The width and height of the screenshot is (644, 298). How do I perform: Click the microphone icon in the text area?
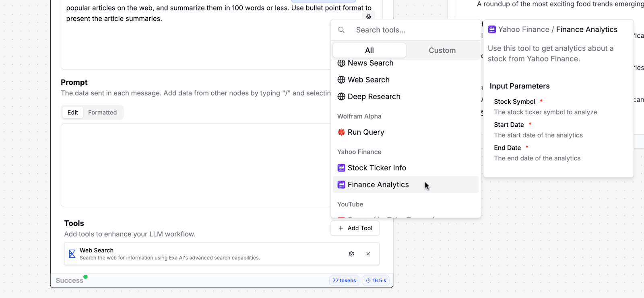[368, 16]
